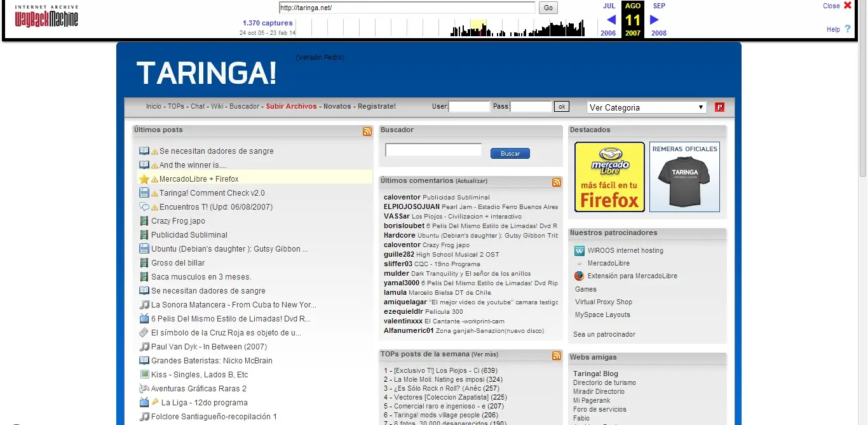Click the Wayback Go button
The height and width of the screenshot is (425, 868).
(548, 8)
